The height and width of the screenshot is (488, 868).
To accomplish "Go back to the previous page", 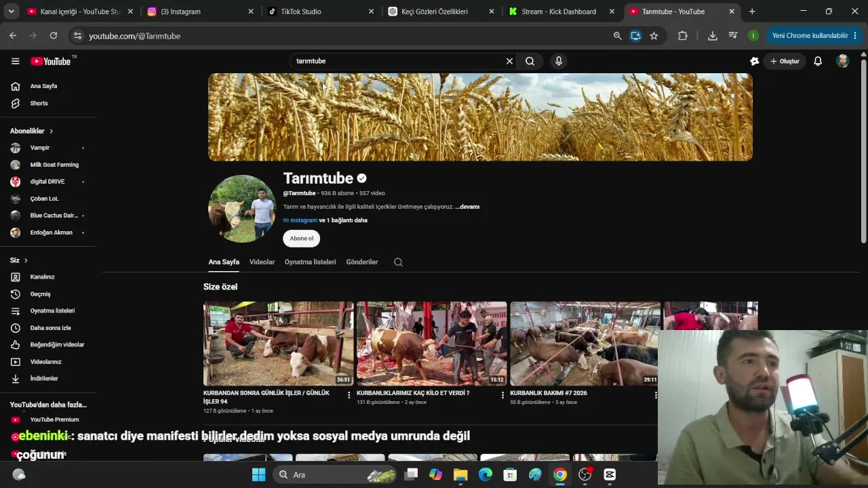I will point(13,36).
